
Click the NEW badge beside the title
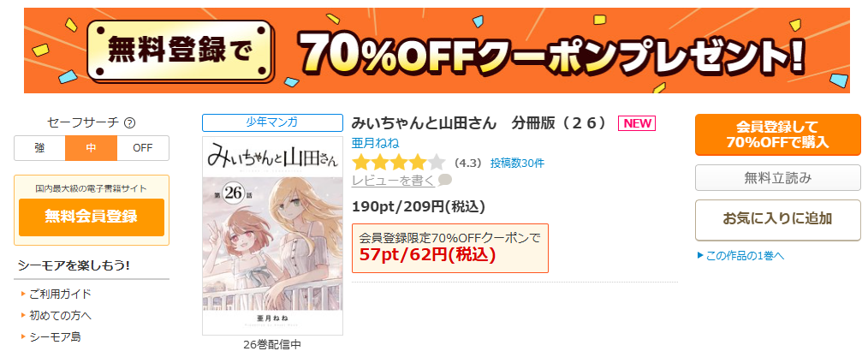[637, 123]
